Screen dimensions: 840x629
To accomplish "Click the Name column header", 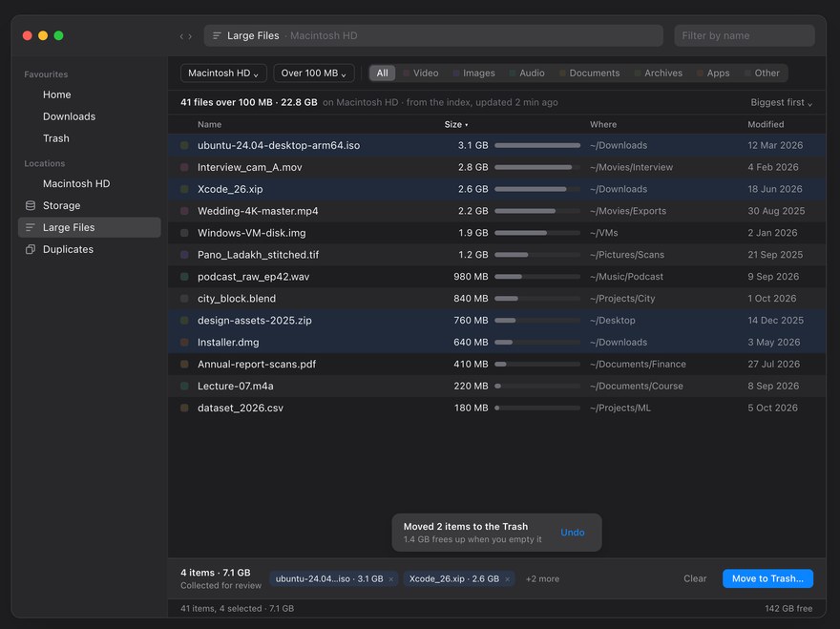I will (x=209, y=124).
